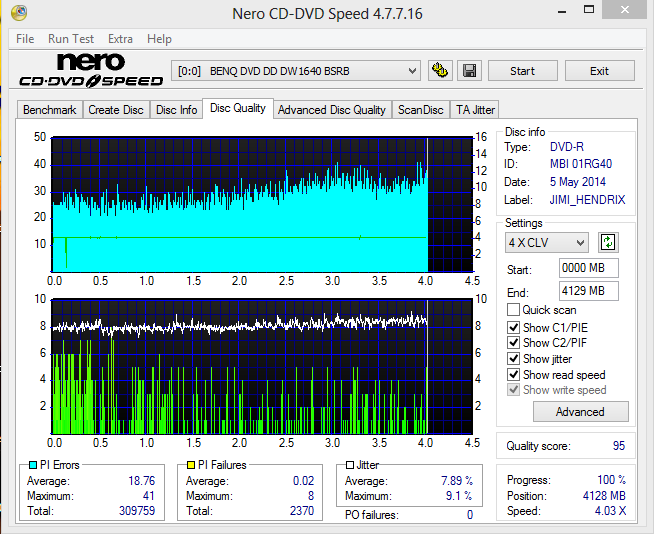Viewport: 654px width, 534px height.
Task: Click PI Errors maximum value 41
Action: (148, 496)
